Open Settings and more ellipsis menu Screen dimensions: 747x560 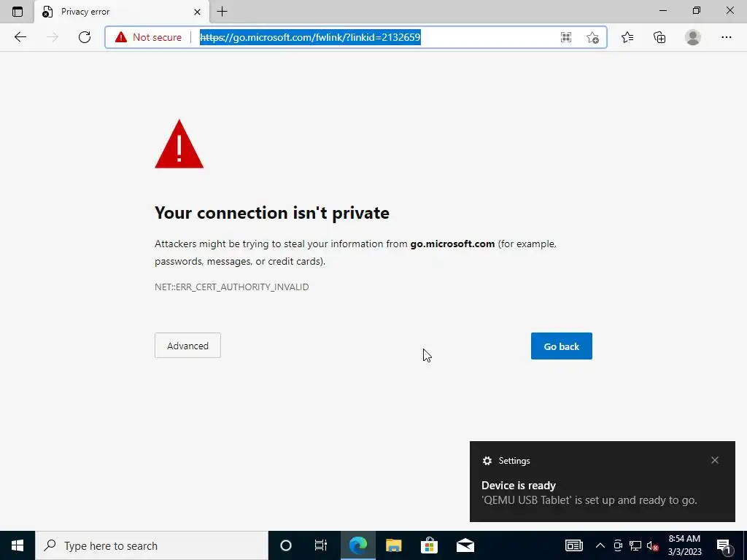click(726, 37)
